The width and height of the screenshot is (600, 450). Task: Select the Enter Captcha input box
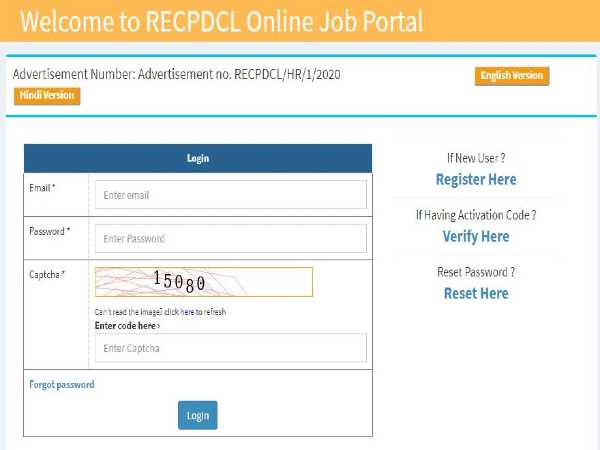tap(231, 348)
